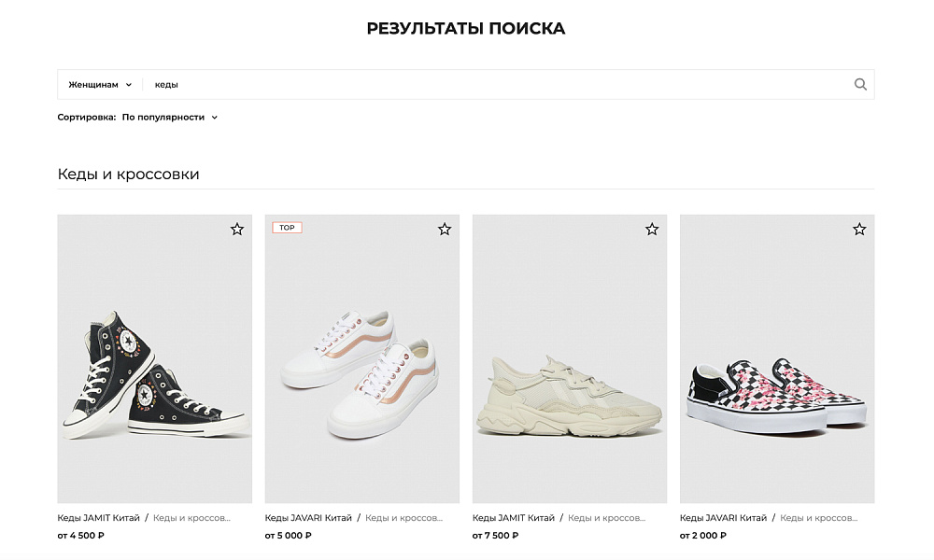Favorite the beige JAMIT chunky sneakers
The height and width of the screenshot is (560, 934).
coord(651,228)
